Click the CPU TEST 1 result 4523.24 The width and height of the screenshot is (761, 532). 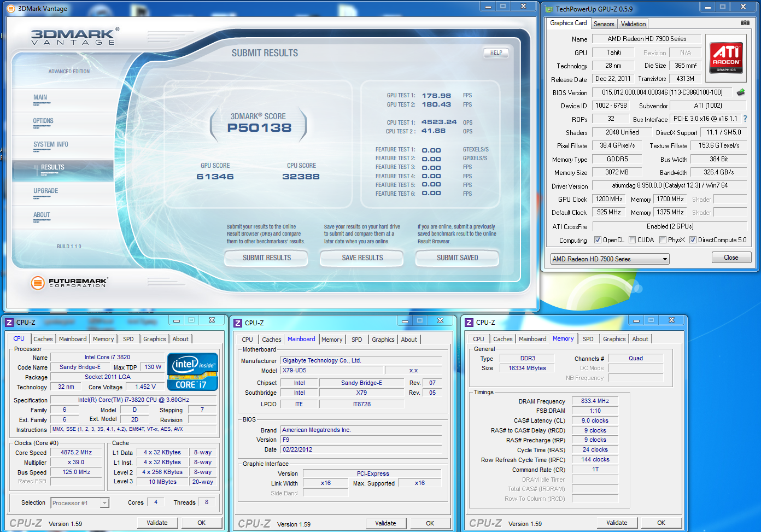click(x=439, y=122)
